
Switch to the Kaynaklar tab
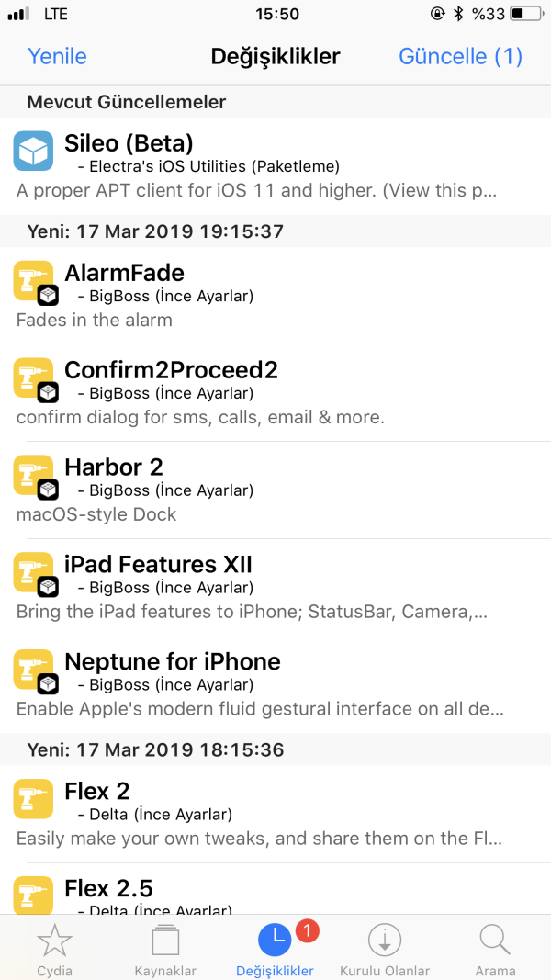165,949
